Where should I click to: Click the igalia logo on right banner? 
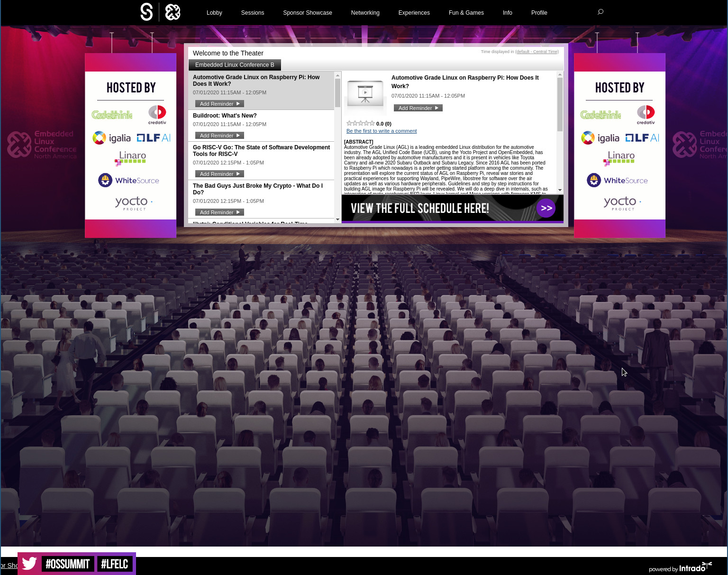600,138
